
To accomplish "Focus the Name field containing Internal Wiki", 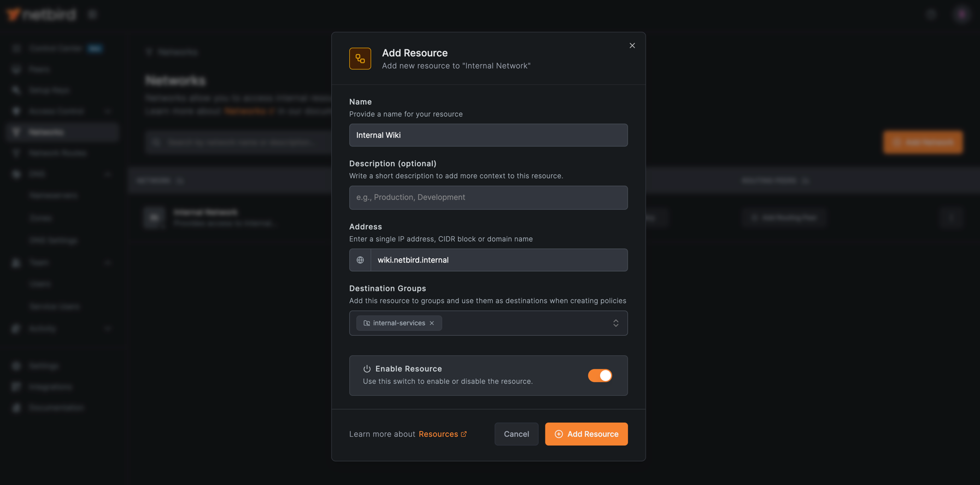I will click(488, 135).
